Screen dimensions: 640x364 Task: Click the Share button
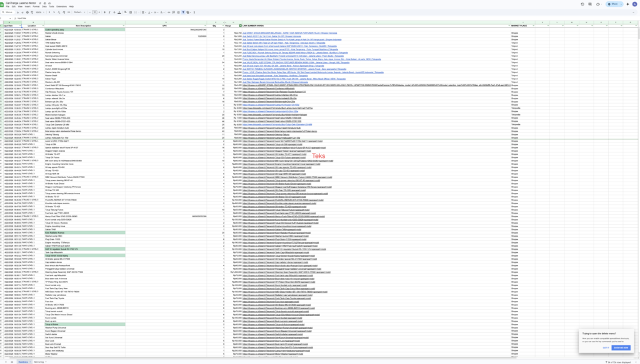pyautogui.click(x=612, y=4)
